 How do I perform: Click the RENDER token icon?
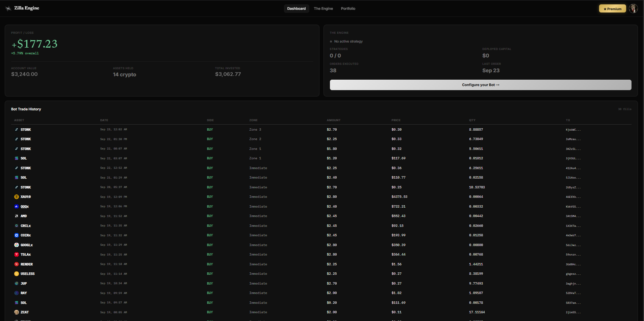click(x=17, y=264)
